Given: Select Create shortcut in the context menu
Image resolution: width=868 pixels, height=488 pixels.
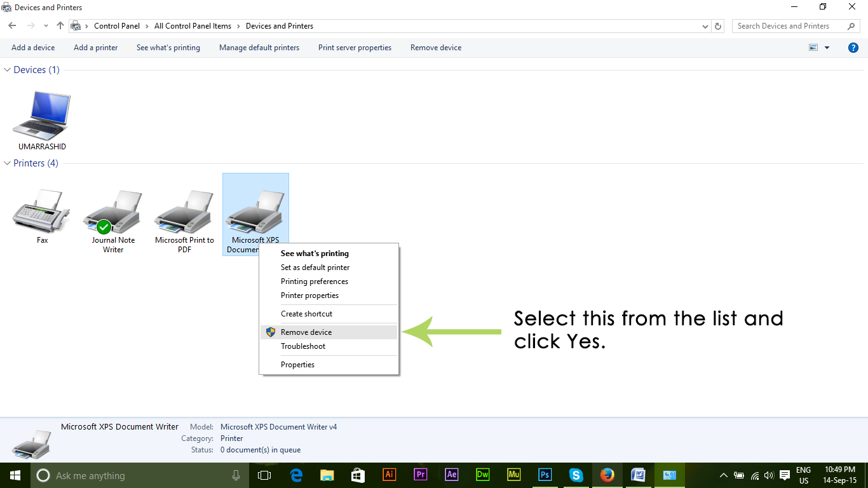Looking at the screenshot, I should pyautogui.click(x=329, y=314).
